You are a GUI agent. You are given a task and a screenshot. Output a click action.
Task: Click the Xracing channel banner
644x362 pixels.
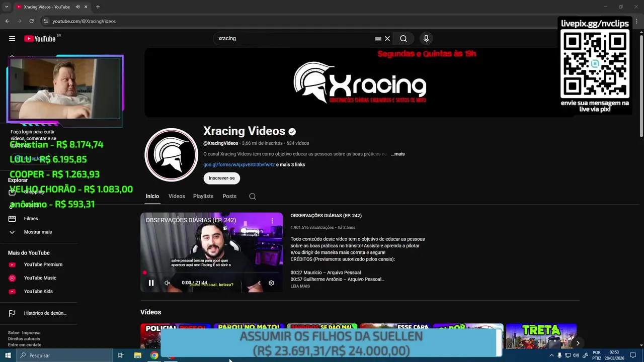pos(359,83)
